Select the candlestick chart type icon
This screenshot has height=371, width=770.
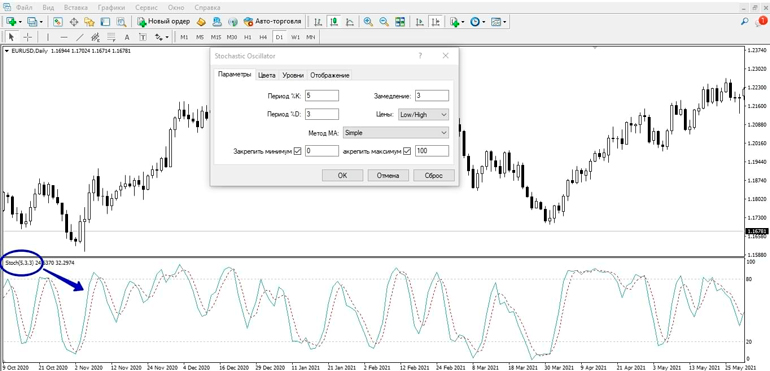334,22
